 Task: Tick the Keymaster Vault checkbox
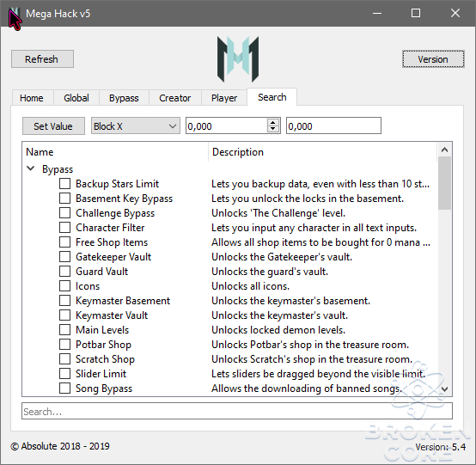coord(64,315)
